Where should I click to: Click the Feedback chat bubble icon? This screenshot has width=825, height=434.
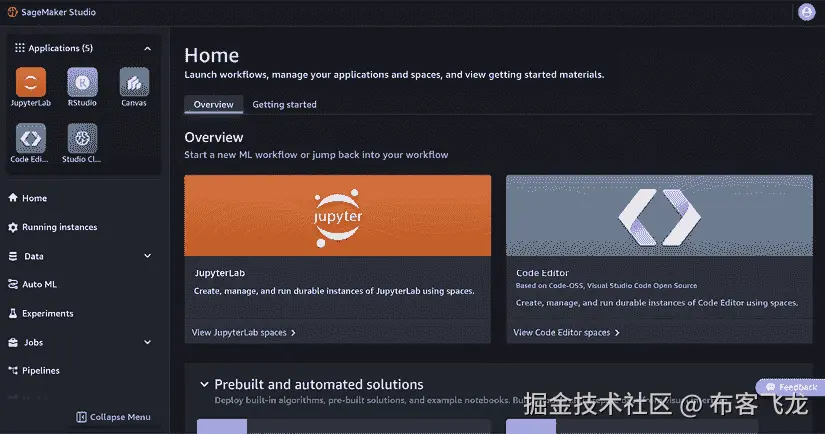[770, 387]
